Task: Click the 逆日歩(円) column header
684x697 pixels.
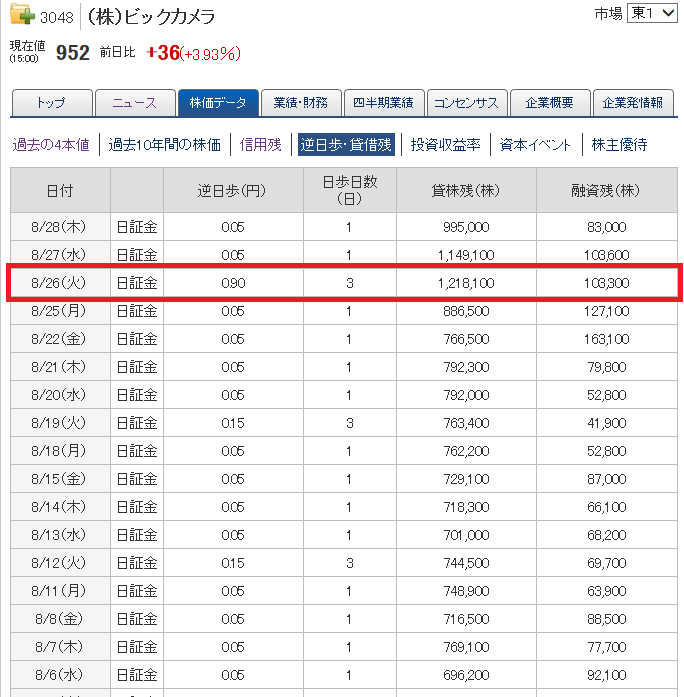Action: coord(233,190)
